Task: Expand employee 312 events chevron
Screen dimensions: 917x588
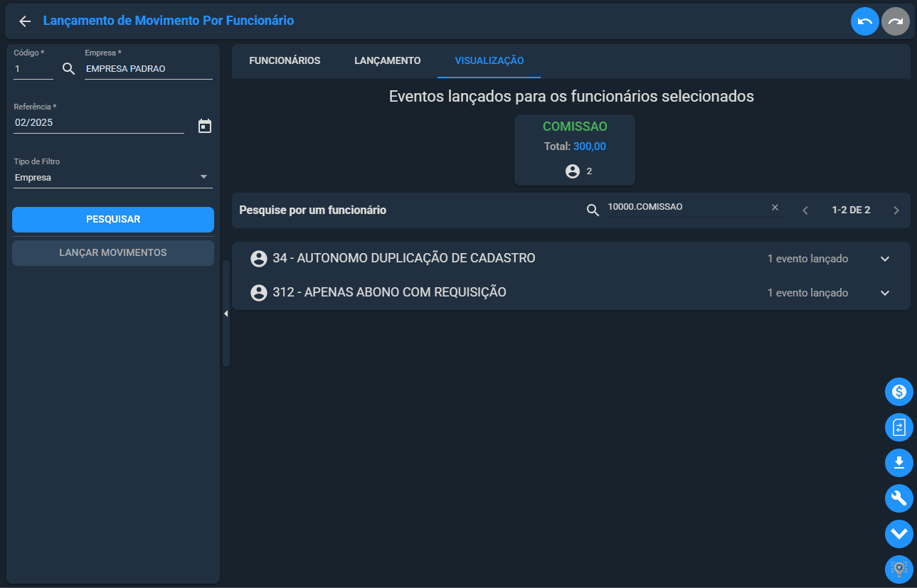Action: point(885,293)
